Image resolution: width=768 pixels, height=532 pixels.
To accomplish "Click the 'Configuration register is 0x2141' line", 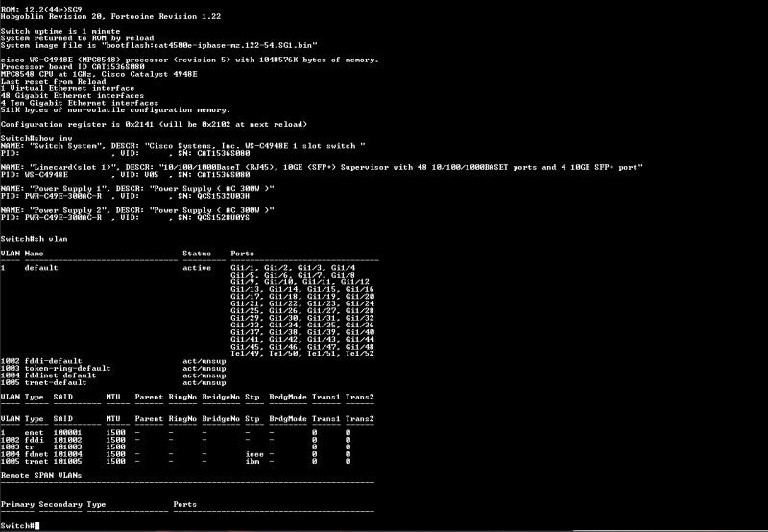I will (x=154, y=125).
